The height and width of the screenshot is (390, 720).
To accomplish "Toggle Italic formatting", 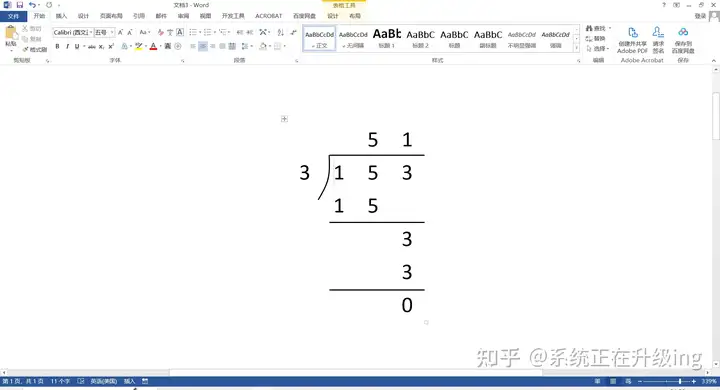I will pyautogui.click(x=68, y=46).
